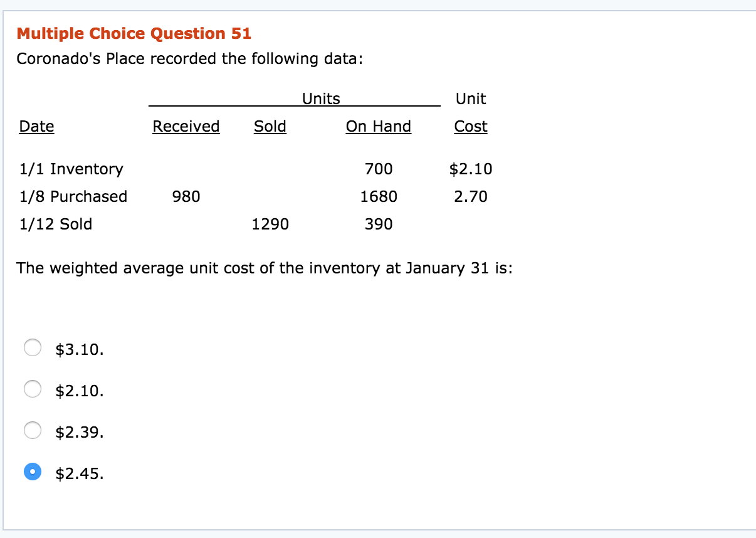Select the $2.45 radio button

(x=33, y=473)
